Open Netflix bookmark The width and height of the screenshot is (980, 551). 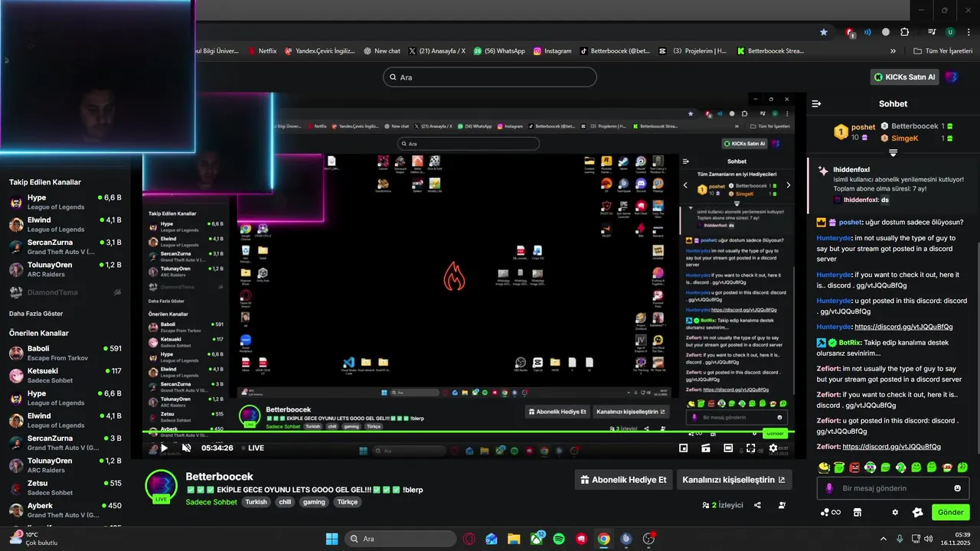(263, 51)
